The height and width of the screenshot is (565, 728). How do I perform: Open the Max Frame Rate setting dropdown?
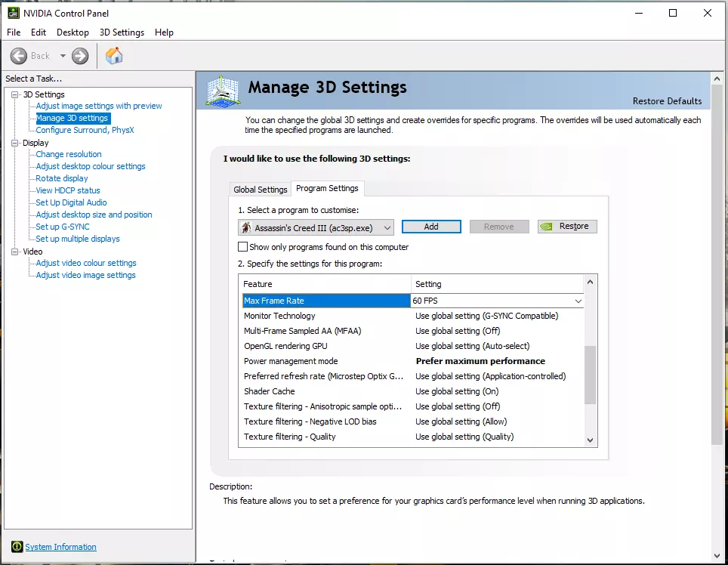578,301
